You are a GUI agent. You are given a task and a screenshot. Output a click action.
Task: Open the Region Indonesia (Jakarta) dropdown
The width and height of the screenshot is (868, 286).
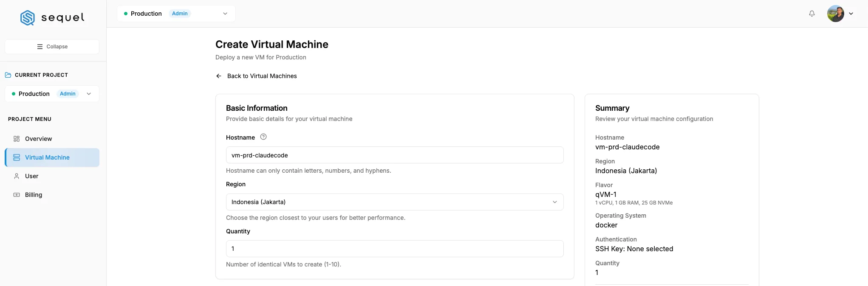[x=395, y=202]
